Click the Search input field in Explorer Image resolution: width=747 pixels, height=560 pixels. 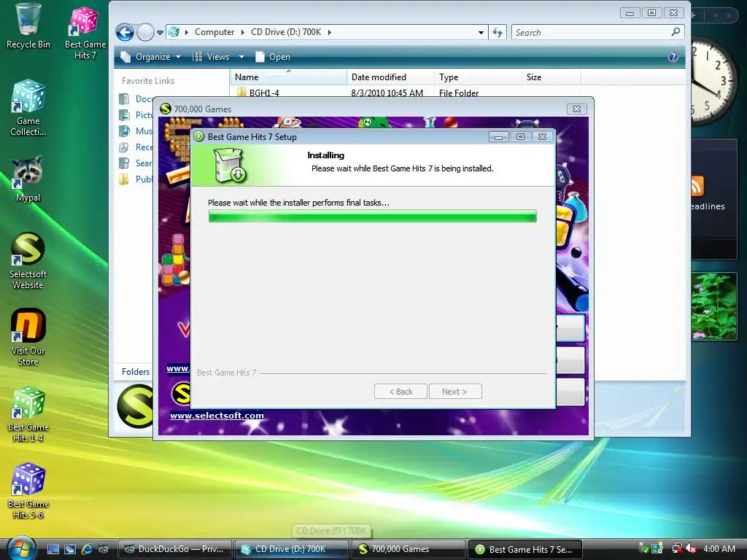coord(591,32)
